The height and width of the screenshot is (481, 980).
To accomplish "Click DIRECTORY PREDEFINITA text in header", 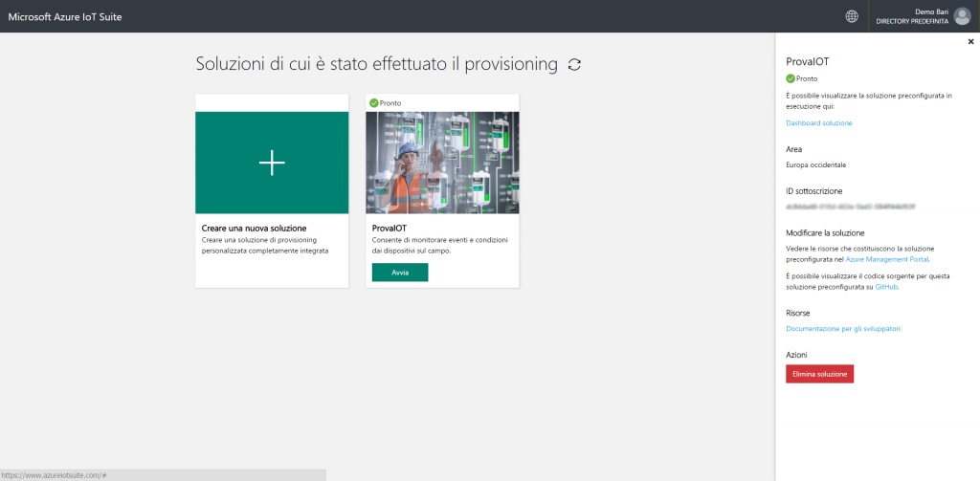I will coord(912,21).
